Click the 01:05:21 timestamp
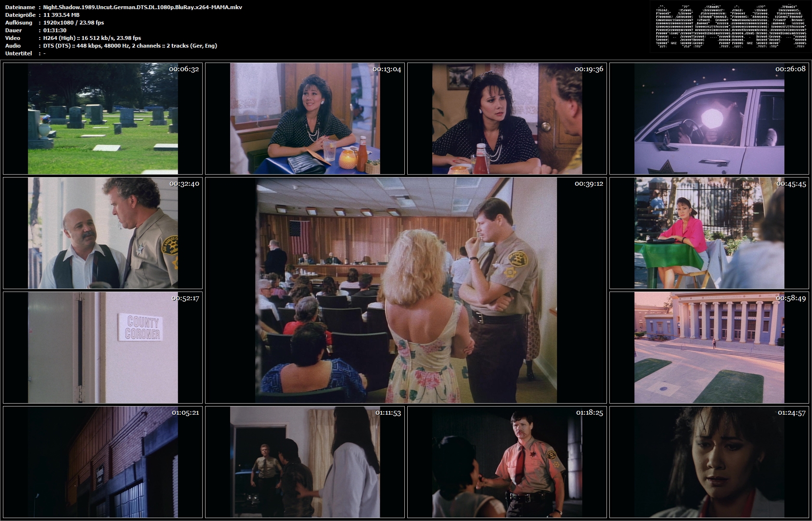This screenshot has height=521, width=812. [185, 413]
